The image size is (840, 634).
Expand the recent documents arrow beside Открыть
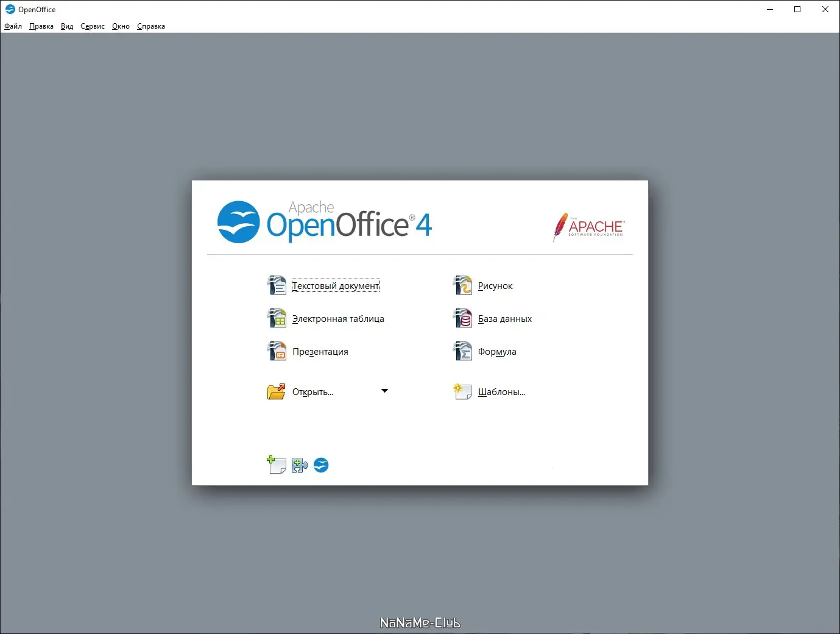pos(384,391)
